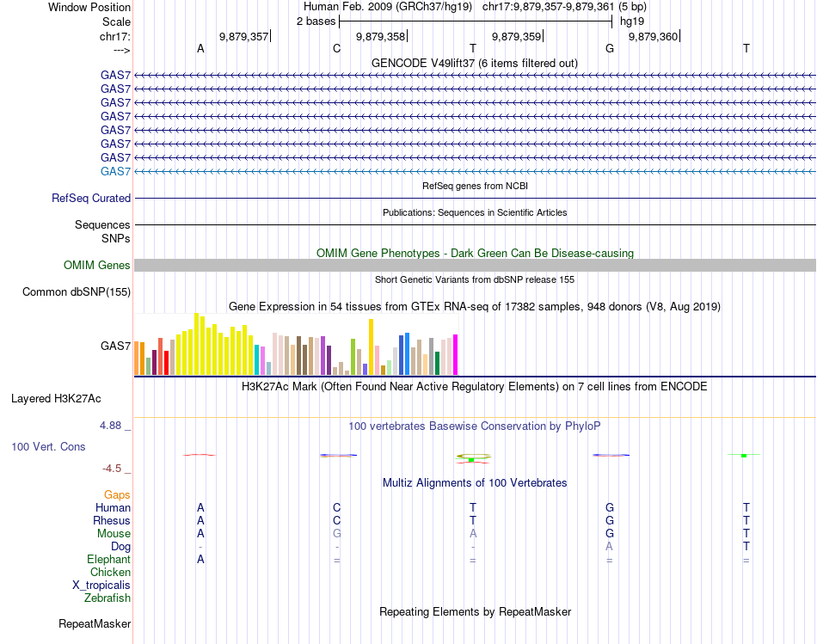This screenshot has height=644, width=817.
Task: Click the "Zebrafish" alignment row label
Action: pyautogui.click(x=107, y=598)
